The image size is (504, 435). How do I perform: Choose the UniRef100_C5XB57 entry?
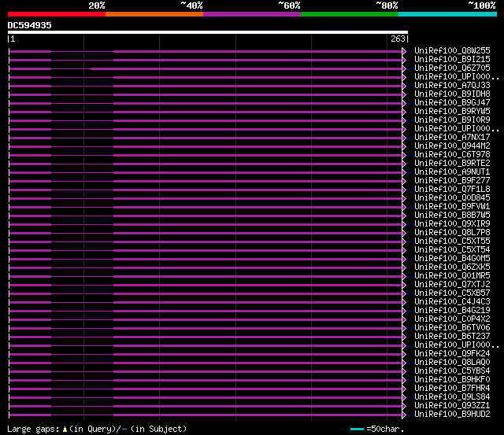pyautogui.click(x=452, y=293)
